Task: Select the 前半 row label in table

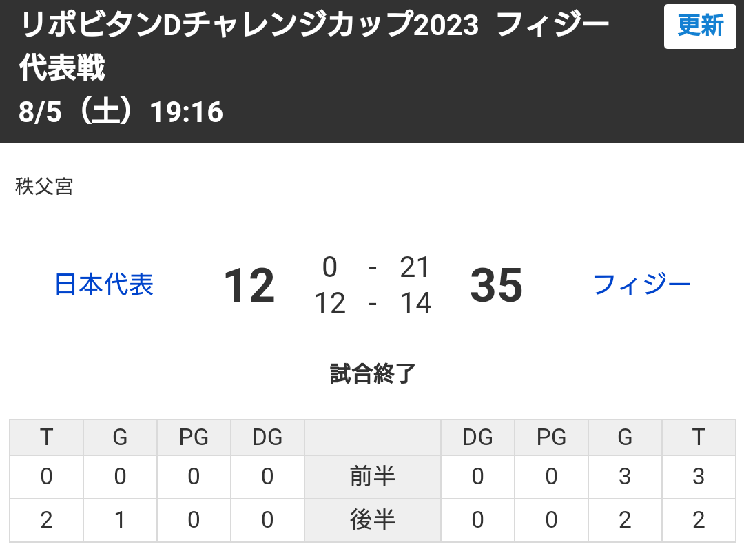Action: [372, 477]
